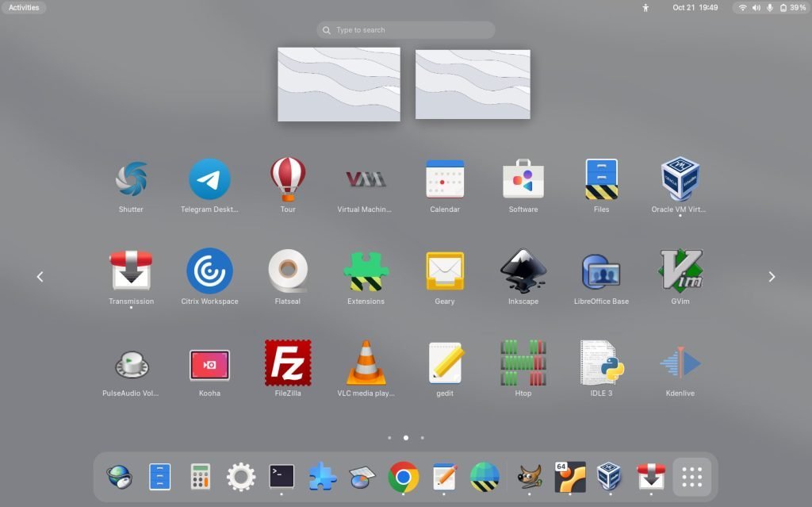812x507 pixels.
Task: Open Transmission in the app grid
Action: pyautogui.click(x=131, y=271)
